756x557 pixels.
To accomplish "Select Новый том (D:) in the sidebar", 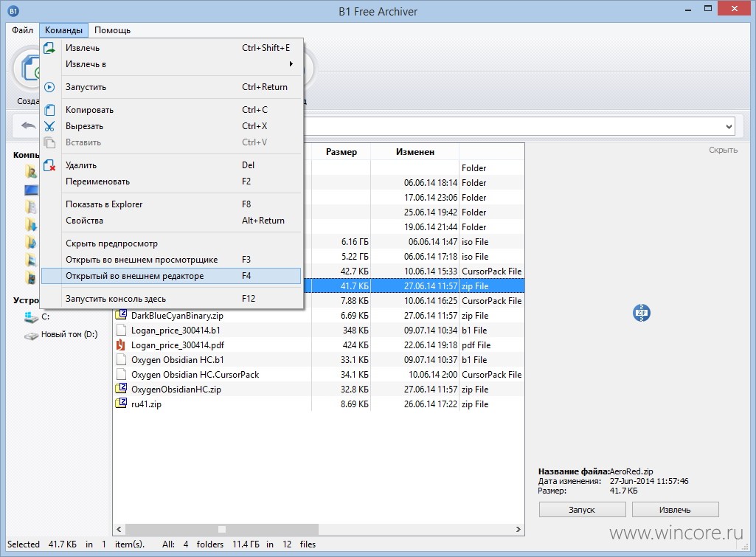I will click(69, 334).
